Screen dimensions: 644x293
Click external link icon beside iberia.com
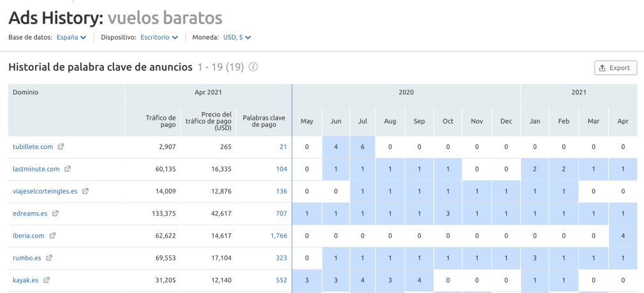(x=52, y=236)
